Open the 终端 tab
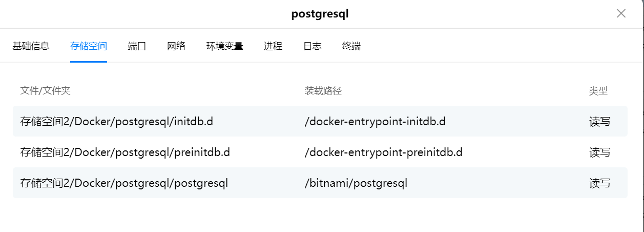Screen dimensions: 644x232 click(x=351, y=46)
